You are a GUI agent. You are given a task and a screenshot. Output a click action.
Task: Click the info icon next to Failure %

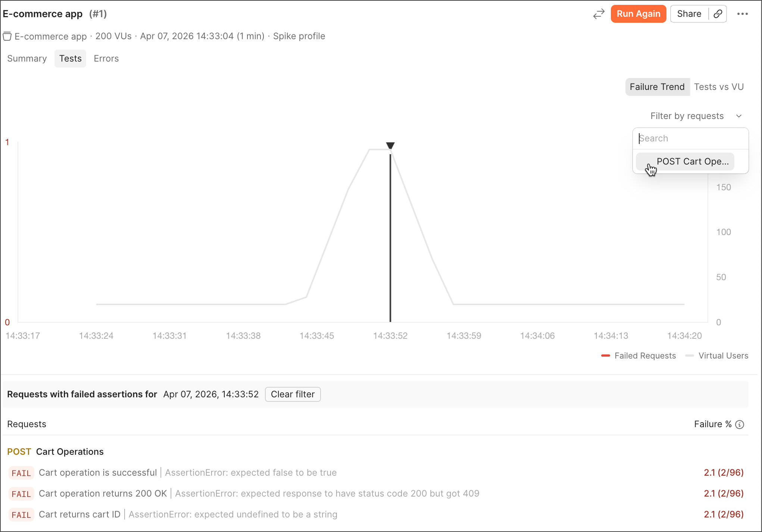tap(740, 424)
